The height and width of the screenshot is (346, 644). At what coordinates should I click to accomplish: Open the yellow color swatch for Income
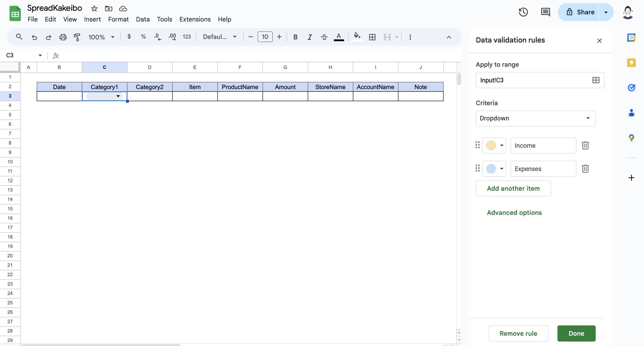[494, 145]
